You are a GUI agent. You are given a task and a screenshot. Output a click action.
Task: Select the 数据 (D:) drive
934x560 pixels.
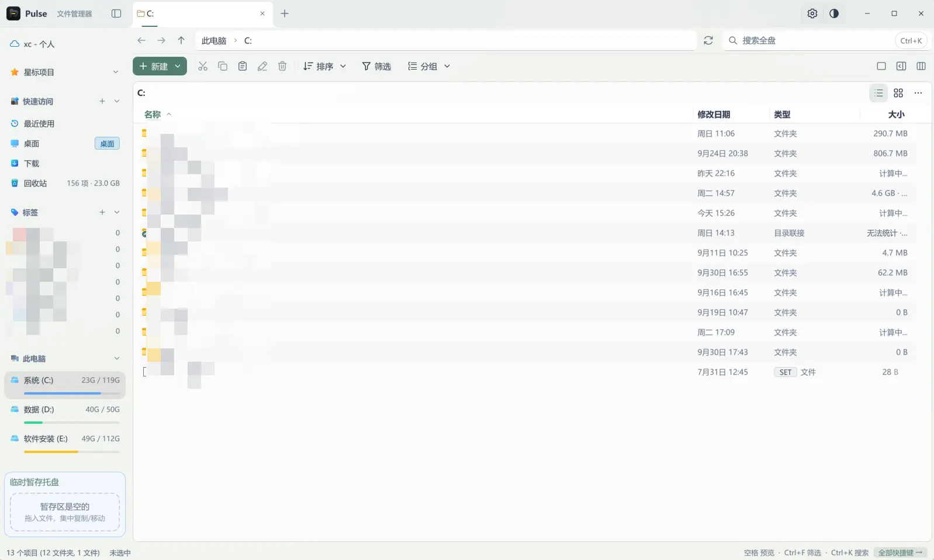(x=65, y=414)
